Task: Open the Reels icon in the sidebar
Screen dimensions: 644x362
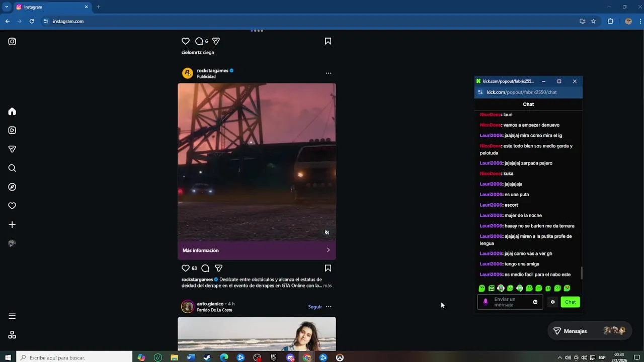Action: point(12,130)
